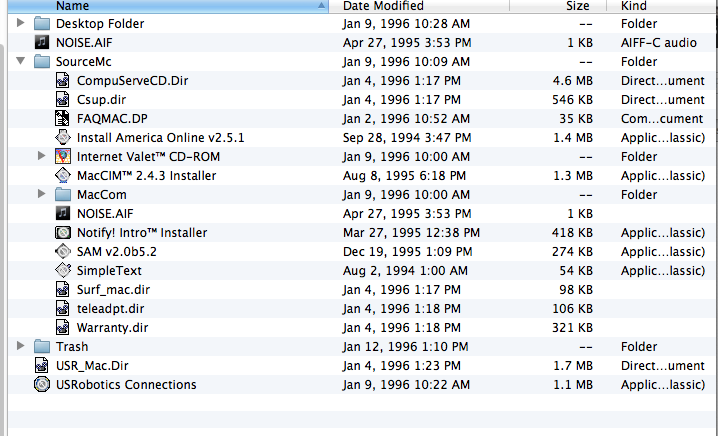Click the USR_Mac.Dir document icon
Image resolution: width=718 pixels, height=436 pixels.
pos(42,365)
